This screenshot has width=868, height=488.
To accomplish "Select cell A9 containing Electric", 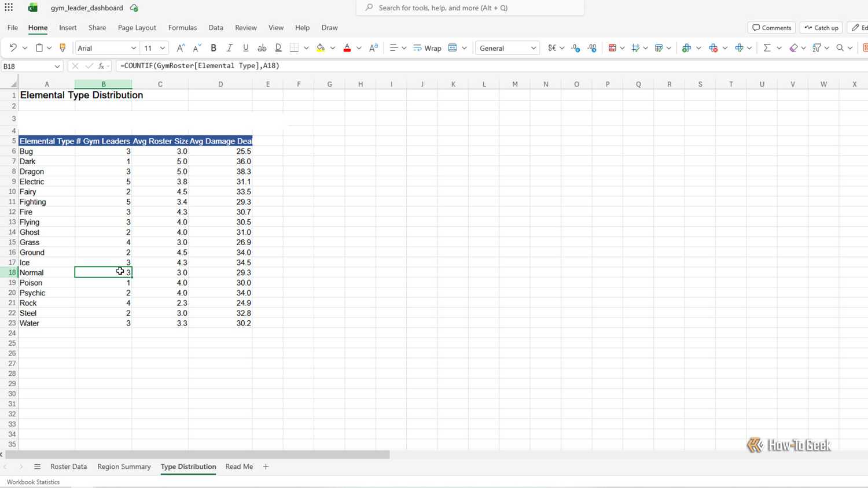I will [47, 182].
